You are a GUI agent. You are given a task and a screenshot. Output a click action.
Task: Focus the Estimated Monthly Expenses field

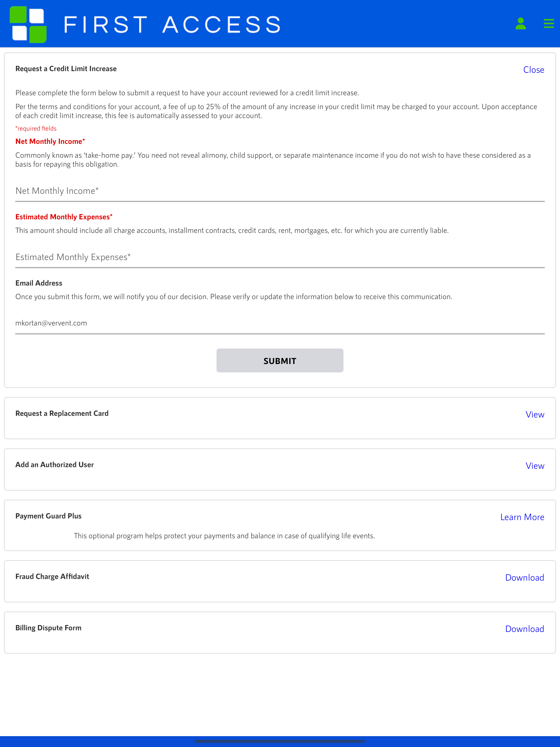280,258
